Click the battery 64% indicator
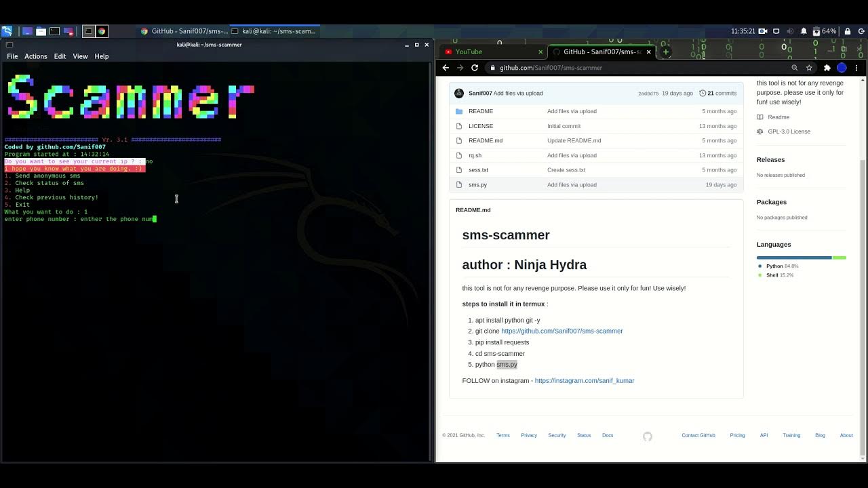This screenshot has height=488, width=868. (x=825, y=31)
